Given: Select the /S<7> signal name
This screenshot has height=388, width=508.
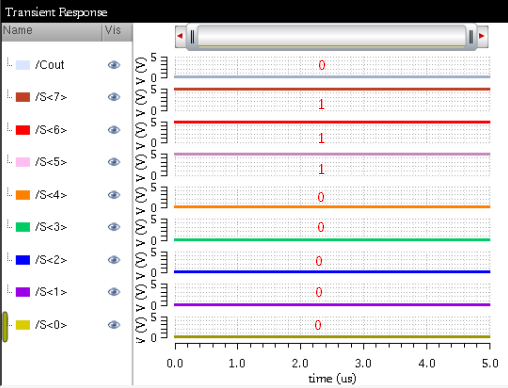Looking at the screenshot, I should [51, 97].
